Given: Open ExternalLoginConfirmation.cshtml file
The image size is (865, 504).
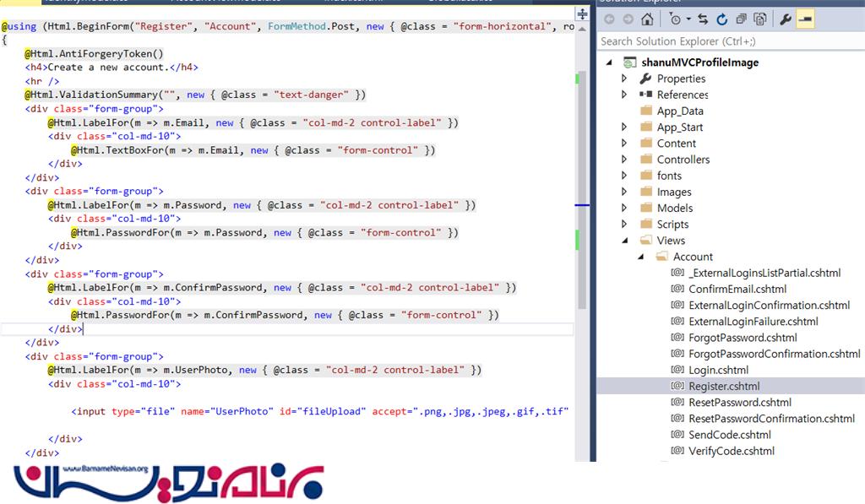Looking at the screenshot, I should tap(769, 305).
